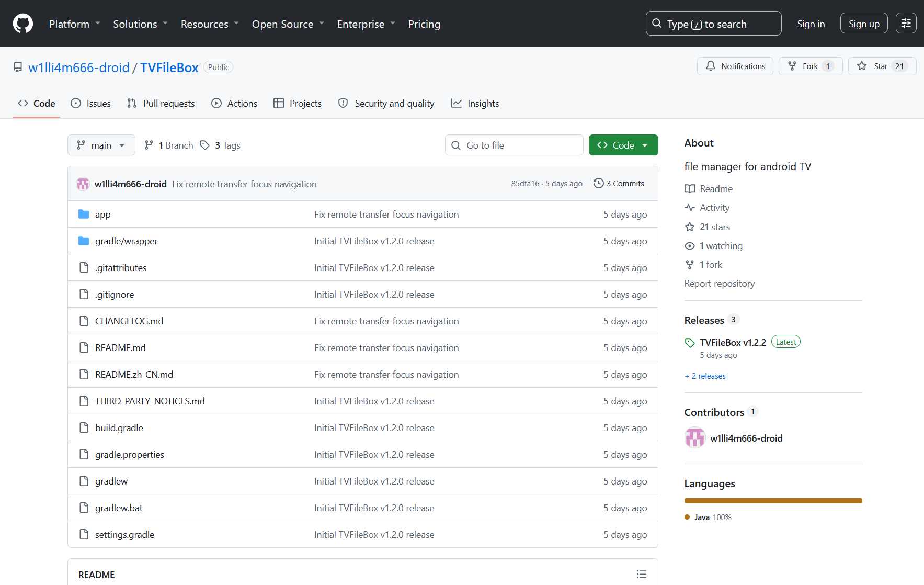Open the Security and quality tab
The height and width of the screenshot is (585, 924).
[386, 103]
